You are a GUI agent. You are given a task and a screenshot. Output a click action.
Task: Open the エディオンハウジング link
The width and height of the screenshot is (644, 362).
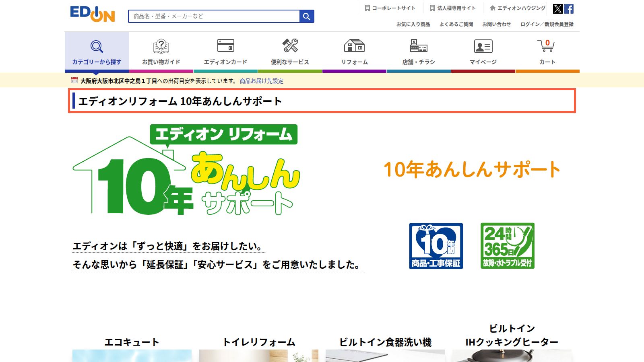518,8
